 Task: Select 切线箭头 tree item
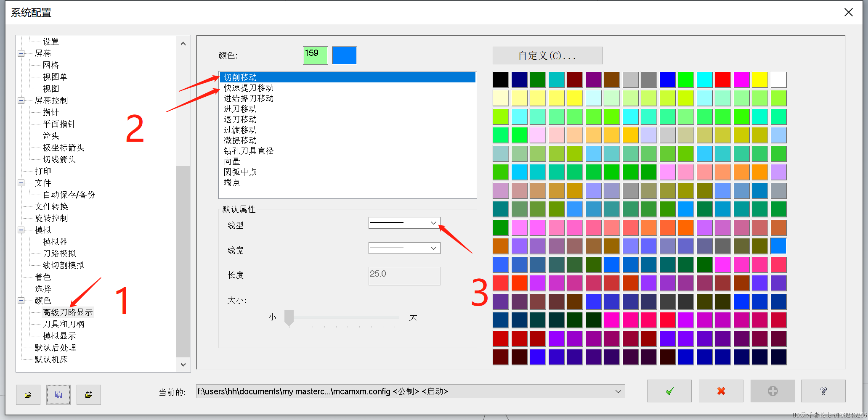59,159
